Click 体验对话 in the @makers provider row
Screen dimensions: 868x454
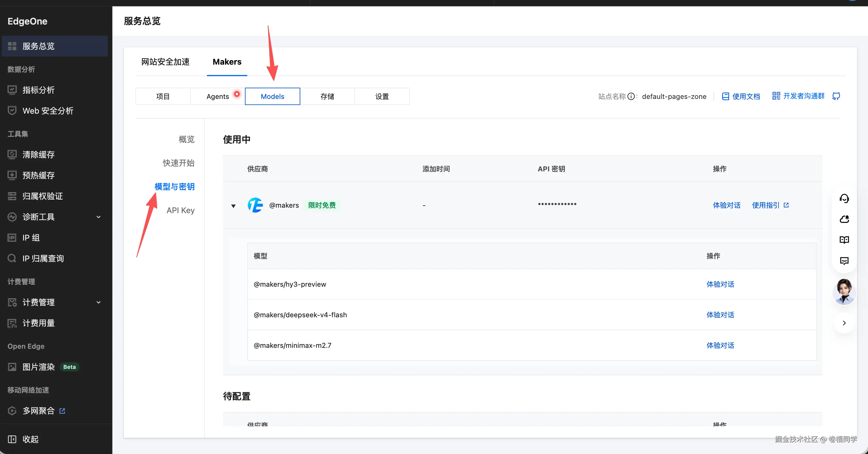[727, 205]
